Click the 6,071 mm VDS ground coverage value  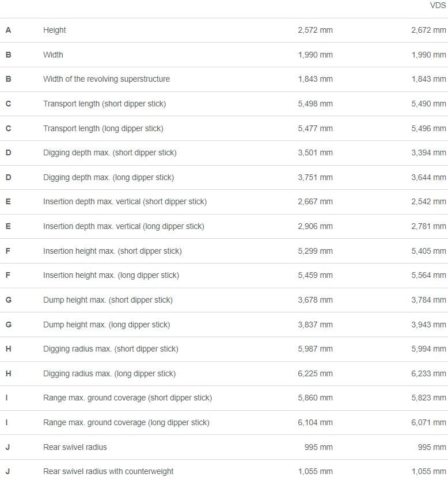coord(428,422)
